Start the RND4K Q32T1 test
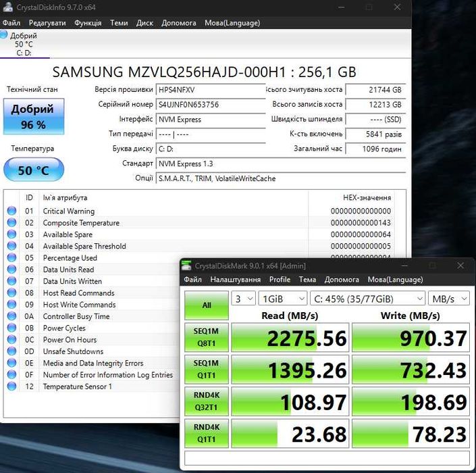Viewport: 476px width, 473px height. pos(207,401)
